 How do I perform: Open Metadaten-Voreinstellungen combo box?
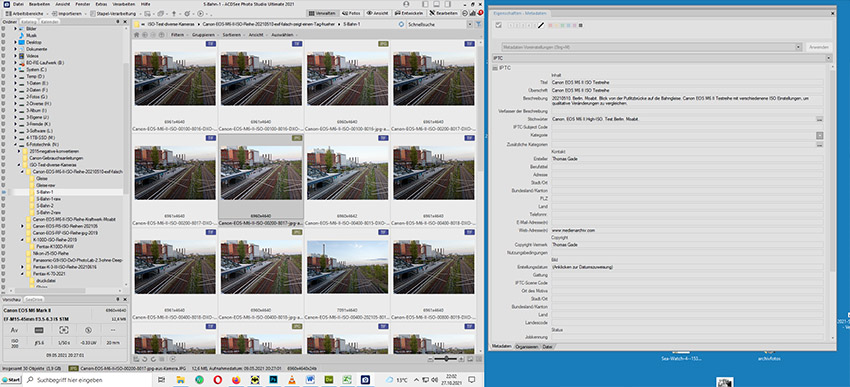pos(651,47)
